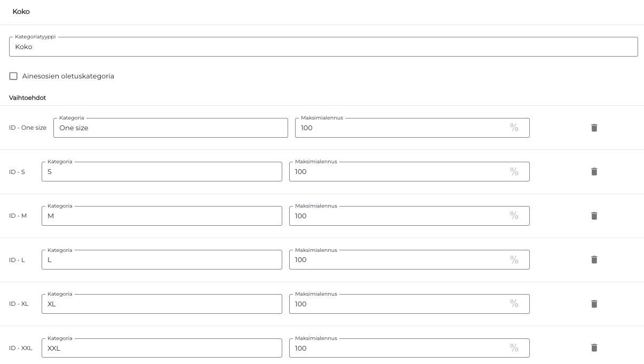This screenshot has height=364, width=644.
Task: Select the Kategoria field for M
Action: (x=162, y=216)
